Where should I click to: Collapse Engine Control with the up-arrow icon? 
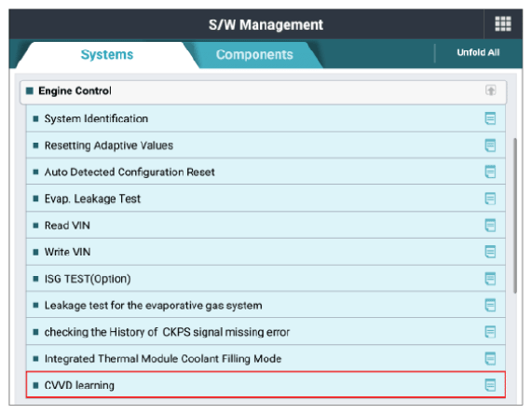click(491, 90)
